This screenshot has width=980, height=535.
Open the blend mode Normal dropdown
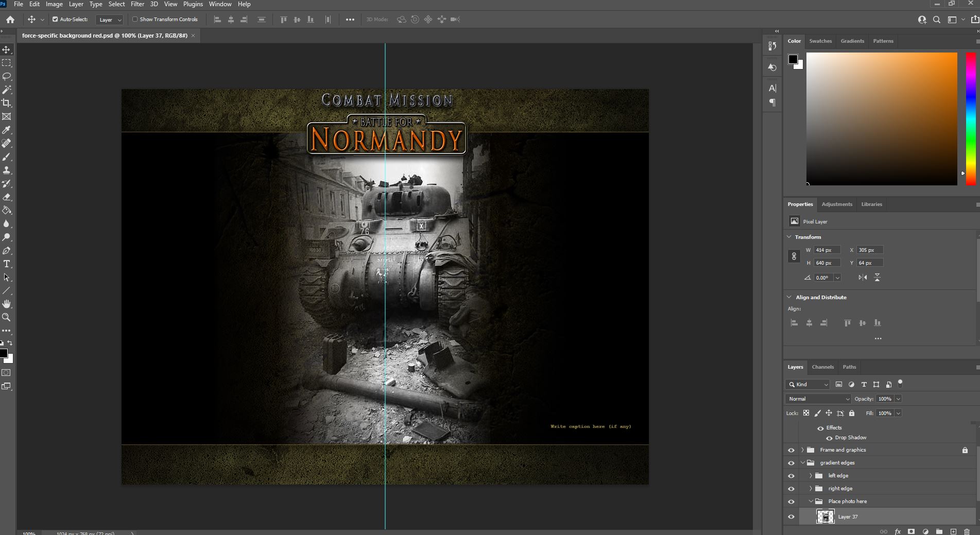click(818, 399)
